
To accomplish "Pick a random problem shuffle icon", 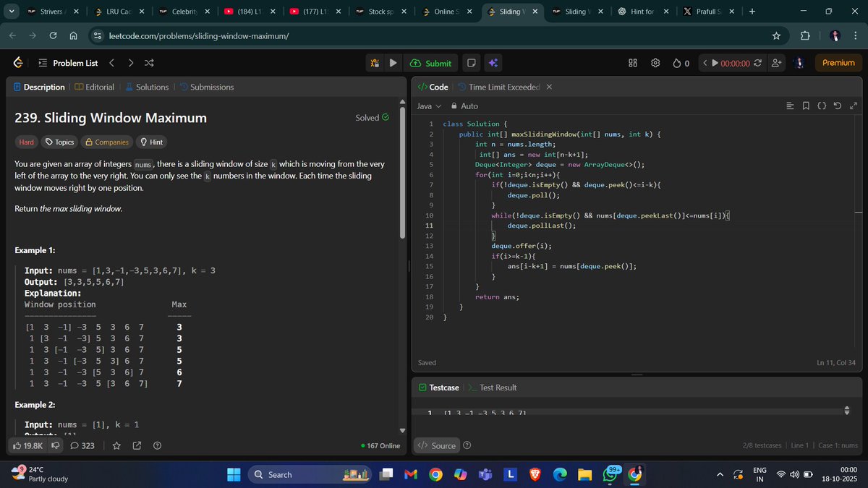I will coord(149,63).
